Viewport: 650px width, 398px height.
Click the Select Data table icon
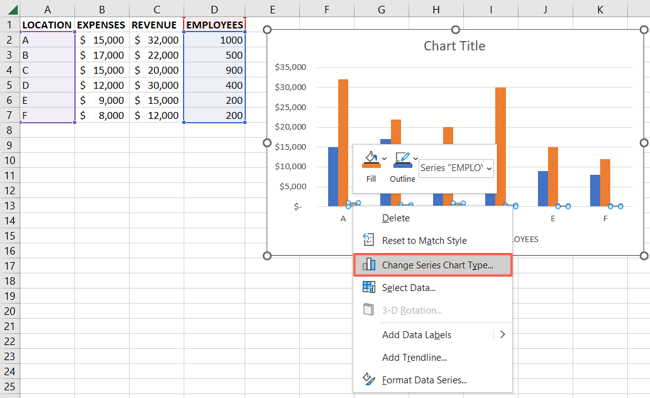click(369, 287)
